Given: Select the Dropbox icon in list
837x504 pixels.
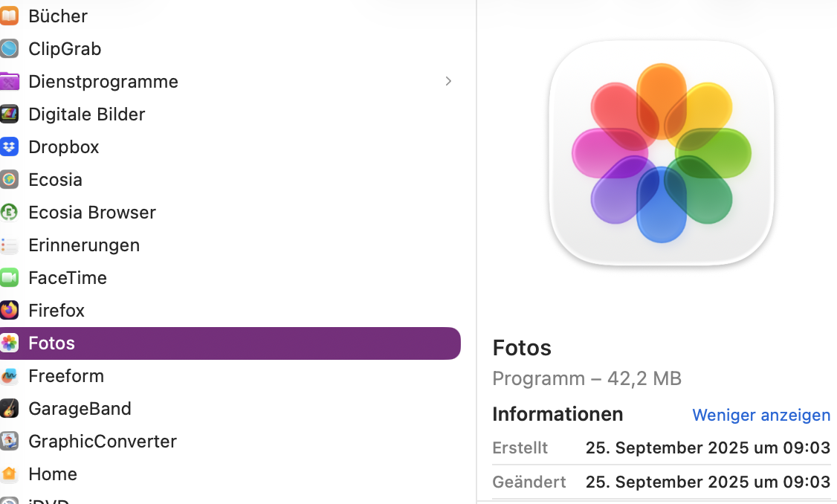Looking at the screenshot, I should click(x=9, y=146).
